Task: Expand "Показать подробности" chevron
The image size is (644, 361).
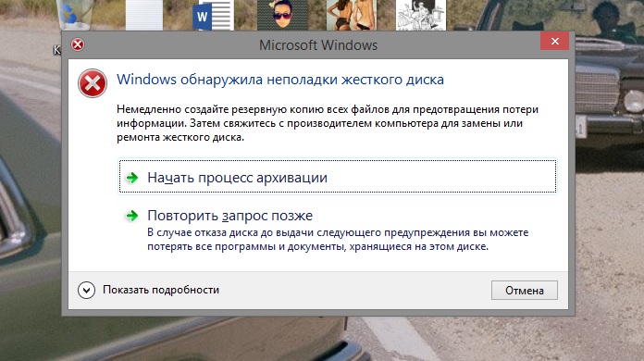Action: (86, 291)
